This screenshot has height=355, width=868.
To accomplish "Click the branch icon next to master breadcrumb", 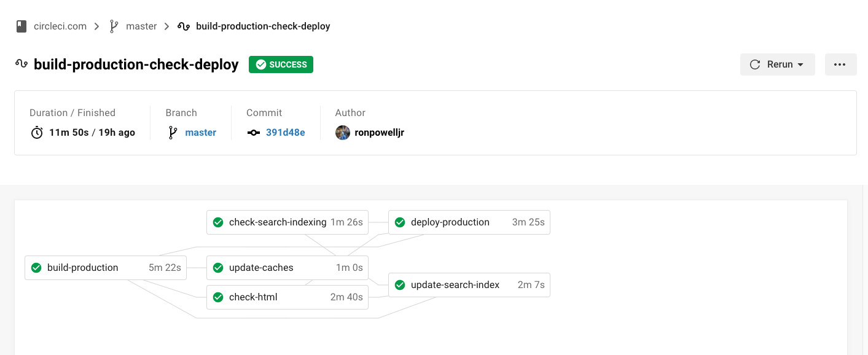I will click(x=114, y=26).
